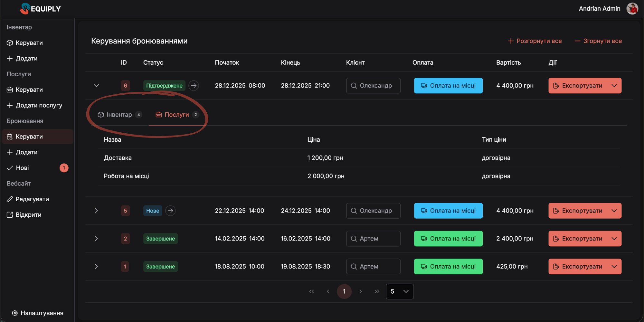Go to next pagination page arrow
Screen dimensions: 644x322
(361, 291)
